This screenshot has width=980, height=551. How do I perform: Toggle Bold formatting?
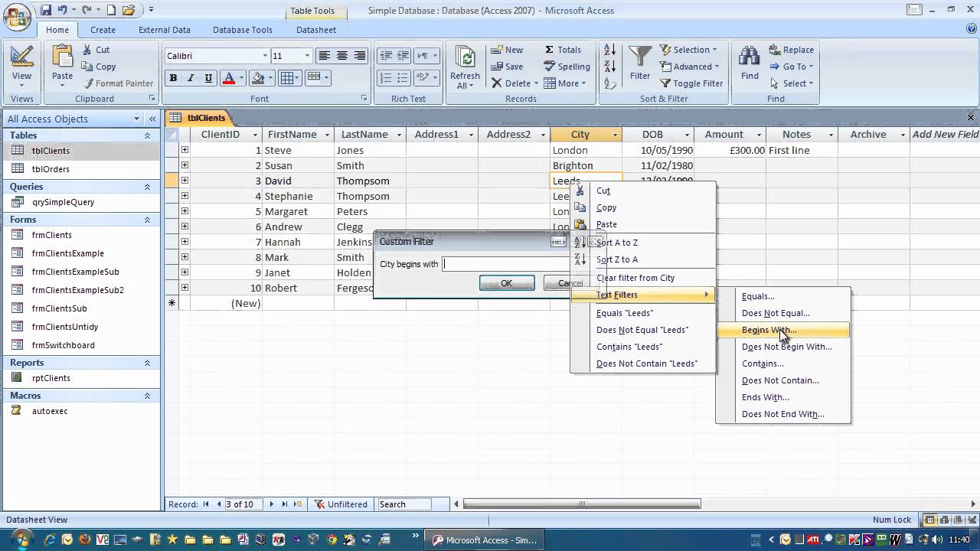click(173, 78)
